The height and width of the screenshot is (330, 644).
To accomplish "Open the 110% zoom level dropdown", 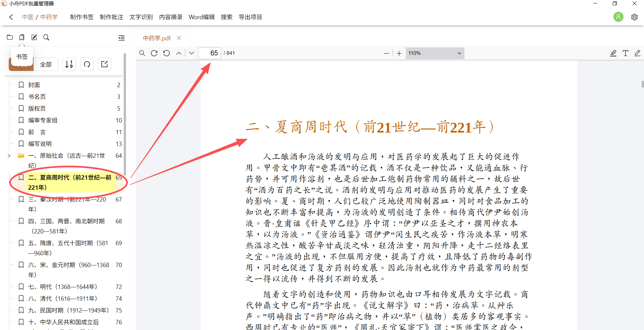I will coord(435,53).
